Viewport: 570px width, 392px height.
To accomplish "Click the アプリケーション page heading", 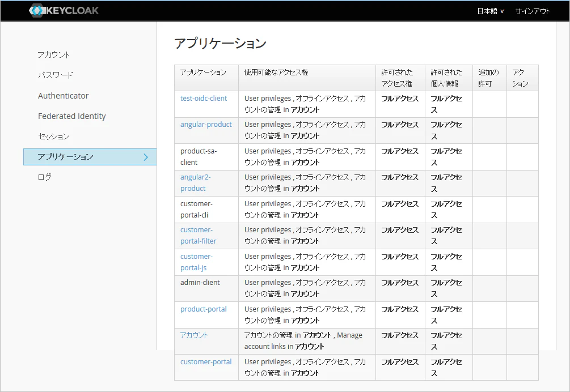I will 220,43.
